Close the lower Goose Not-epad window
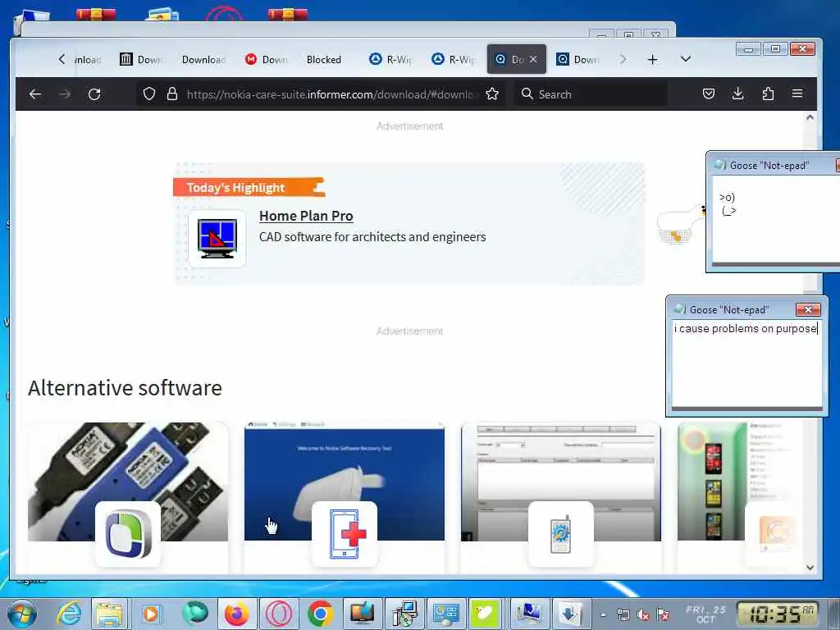Image resolution: width=840 pixels, height=630 pixels. (808, 309)
